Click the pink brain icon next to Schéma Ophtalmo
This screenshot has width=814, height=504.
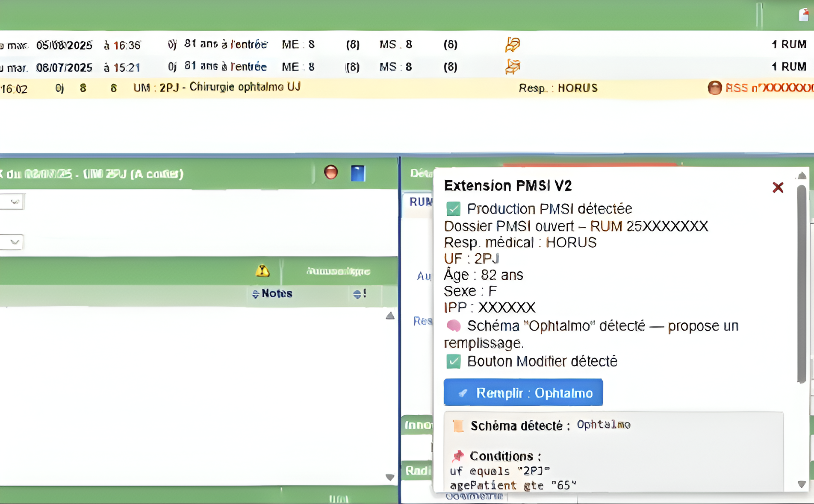coord(454,326)
